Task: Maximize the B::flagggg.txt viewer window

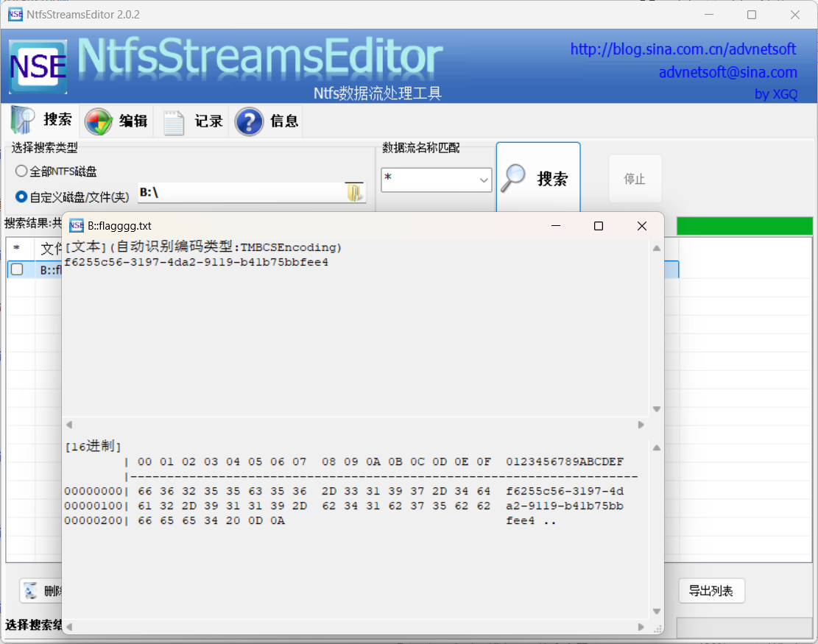Action: [x=599, y=226]
